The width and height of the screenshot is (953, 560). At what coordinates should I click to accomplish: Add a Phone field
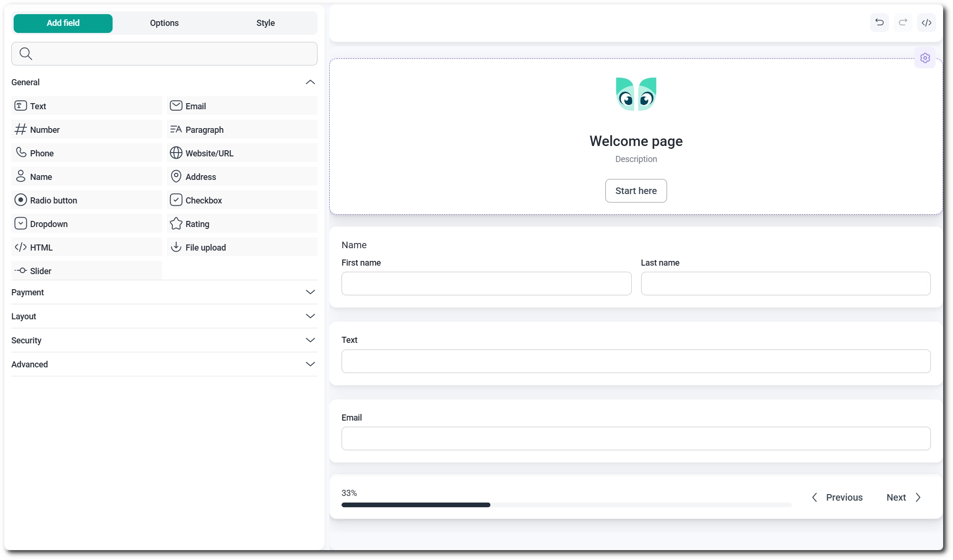[87, 153]
